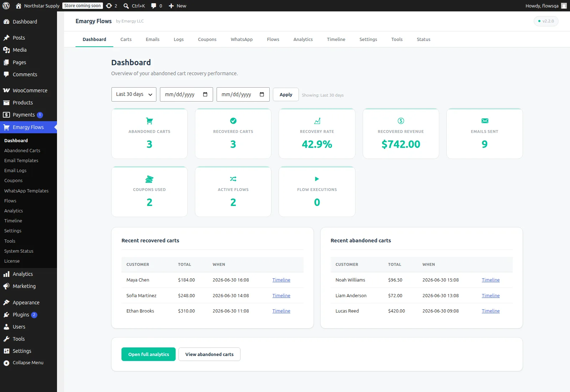Open Abandoned Carts in sidebar submenu
The height and width of the screenshot is (392, 570).
pyautogui.click(x=22, y=151)
